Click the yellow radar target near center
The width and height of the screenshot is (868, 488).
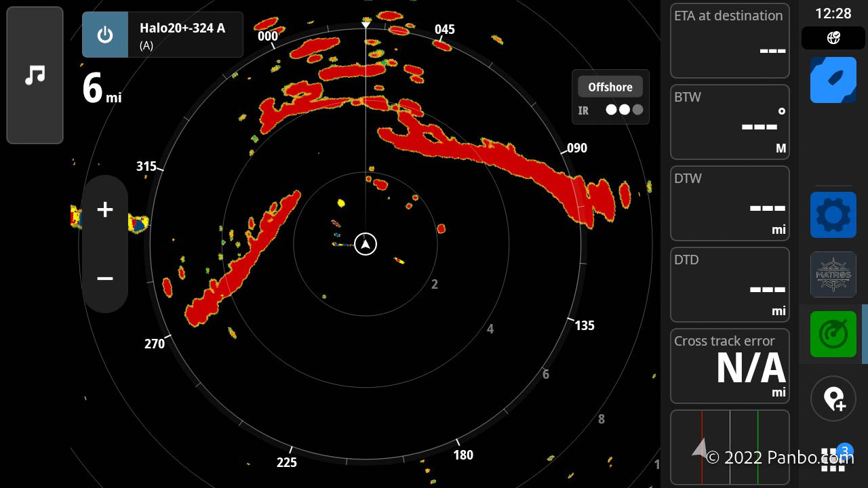(x=341, y=203)
